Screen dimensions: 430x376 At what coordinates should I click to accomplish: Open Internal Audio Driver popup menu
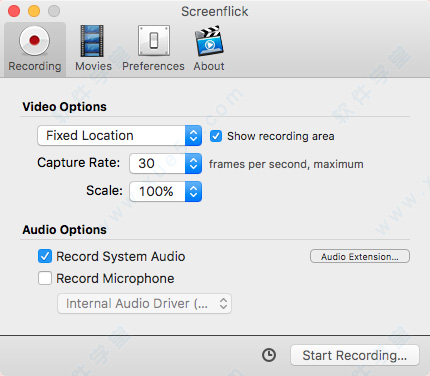point(144,303)
